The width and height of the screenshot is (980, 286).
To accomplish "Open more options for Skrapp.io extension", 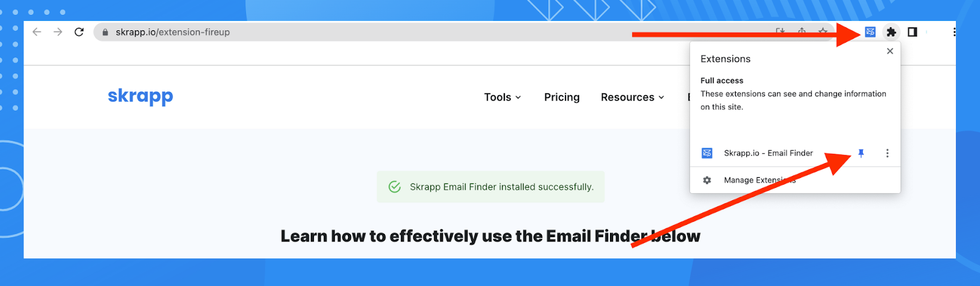I will [887, 153].
